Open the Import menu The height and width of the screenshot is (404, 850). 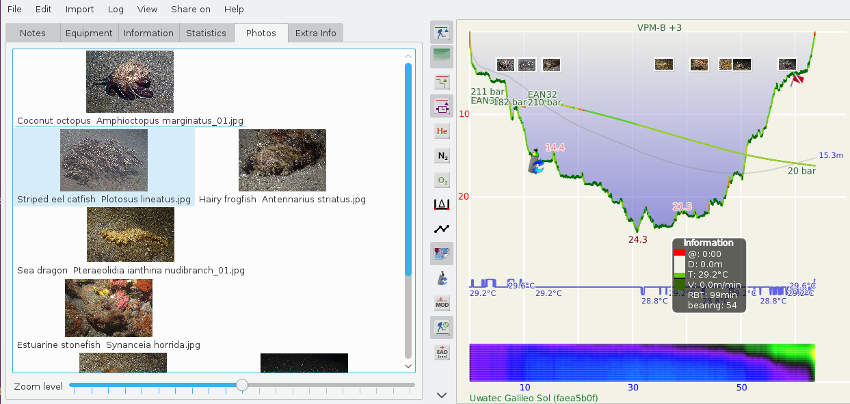pos(80,9)
